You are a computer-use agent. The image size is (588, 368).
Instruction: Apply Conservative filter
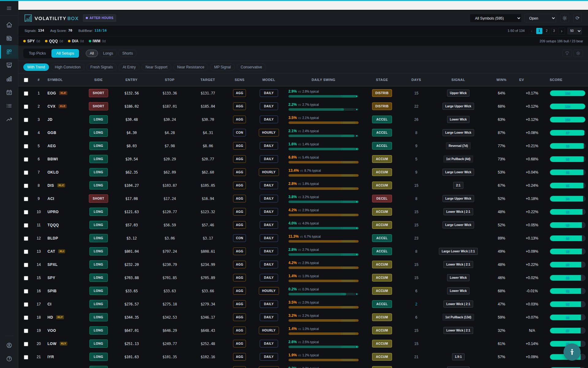click(x=251, y=67)
